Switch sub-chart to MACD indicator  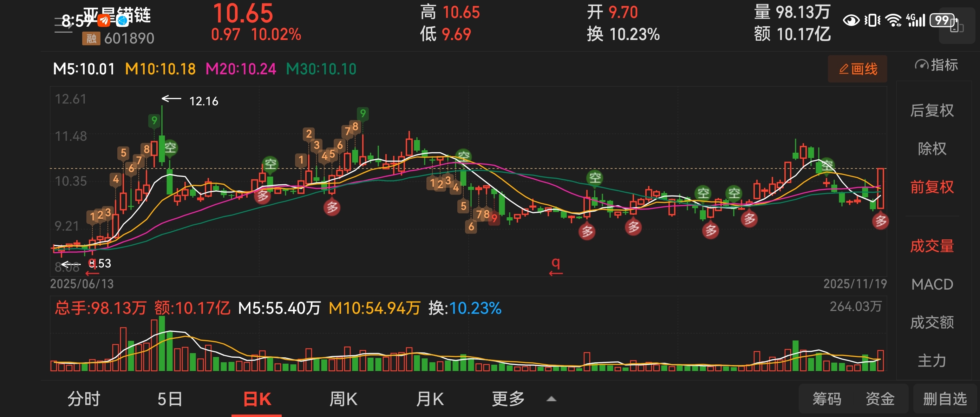[x=932, y=284]
